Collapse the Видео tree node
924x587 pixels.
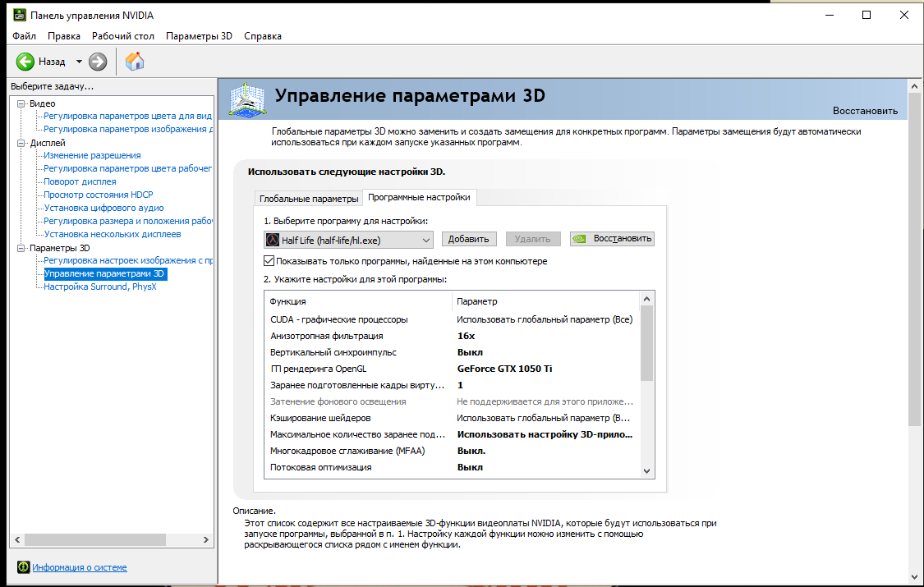[21, 103]
